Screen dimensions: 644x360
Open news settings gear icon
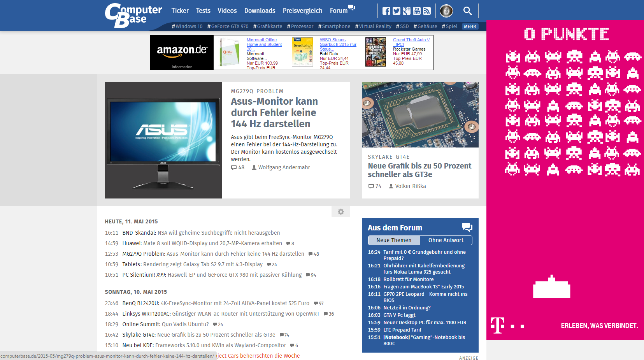click(x=341, y=212)
